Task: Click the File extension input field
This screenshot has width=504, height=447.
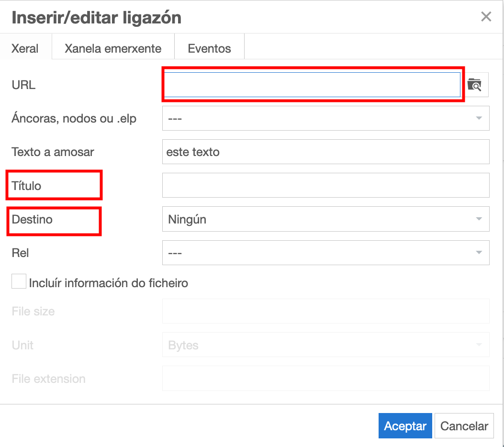Action: tap(325, 378)
